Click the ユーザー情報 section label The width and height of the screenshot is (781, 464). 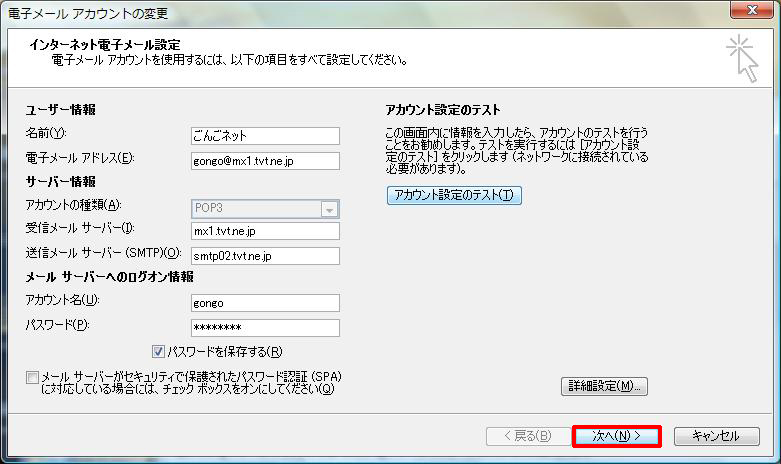coord(61,110)
